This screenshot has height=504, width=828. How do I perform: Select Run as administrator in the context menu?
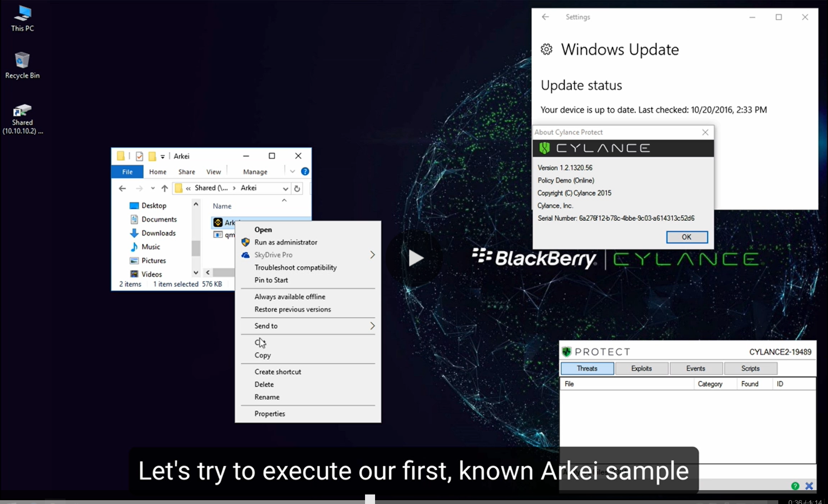click(x=285, y=242)
